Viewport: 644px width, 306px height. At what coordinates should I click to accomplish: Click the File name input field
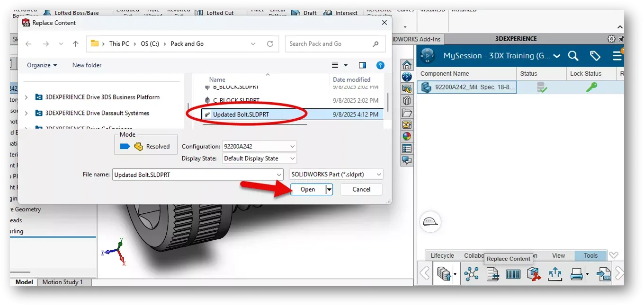pyautogui.click(x=194, y=175)
